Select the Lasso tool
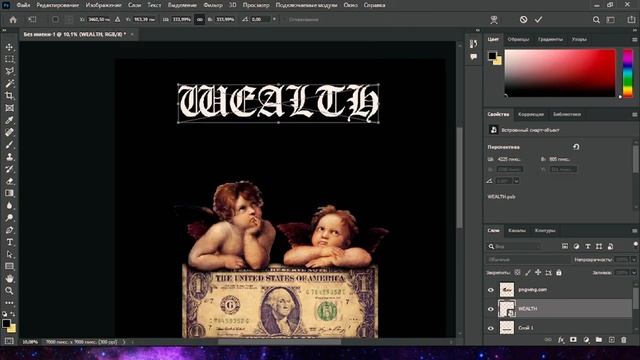The height and width of the screenshot is (360, 640). coord(9,71)
